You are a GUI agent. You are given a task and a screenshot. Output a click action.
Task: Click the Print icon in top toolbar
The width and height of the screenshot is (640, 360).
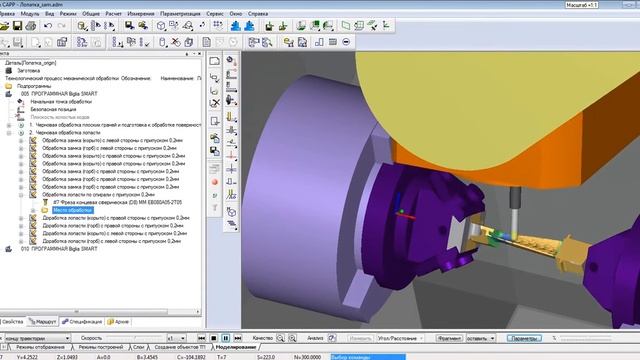(31, 26)
